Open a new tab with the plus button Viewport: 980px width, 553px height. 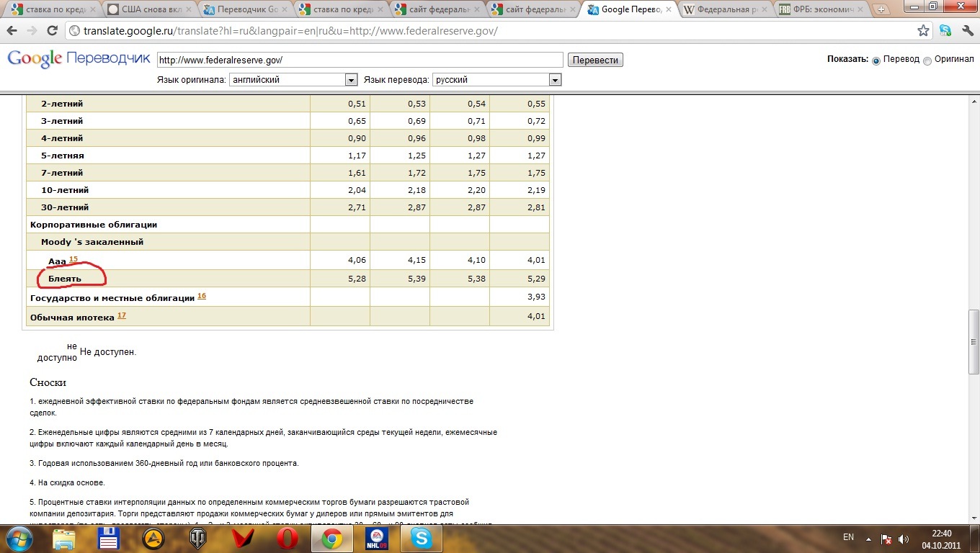[881, 10]
